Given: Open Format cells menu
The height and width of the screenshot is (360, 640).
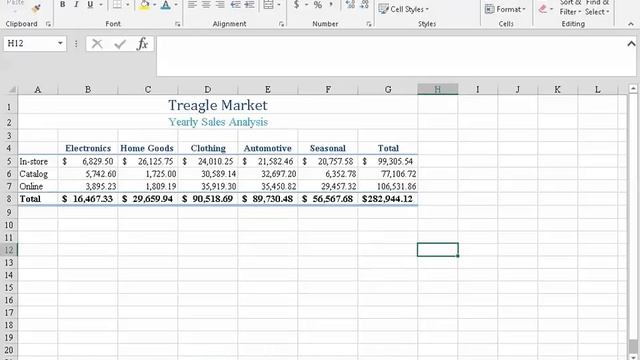Looking at the screenshot, I should click(x=504, y=9).
